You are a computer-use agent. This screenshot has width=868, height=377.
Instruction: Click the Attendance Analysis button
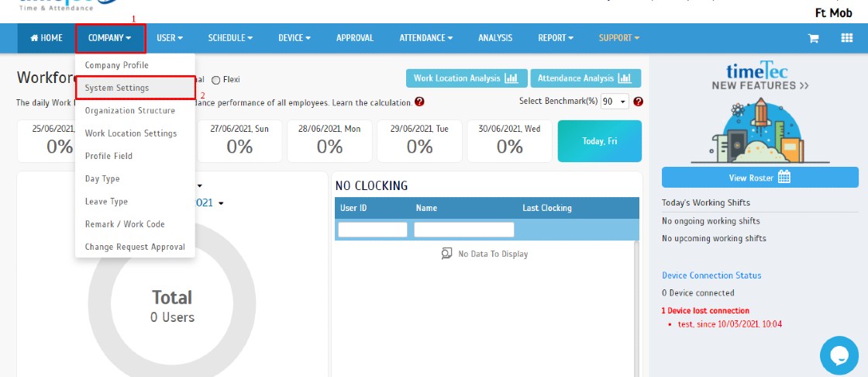point(586,78)
